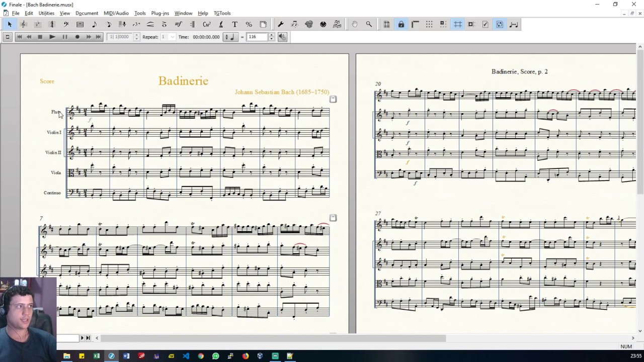This screenshot has width=644, height=362.
Task: Toggle the checkmark page icon
Action: pyautogui.click(x=485, y=24)
